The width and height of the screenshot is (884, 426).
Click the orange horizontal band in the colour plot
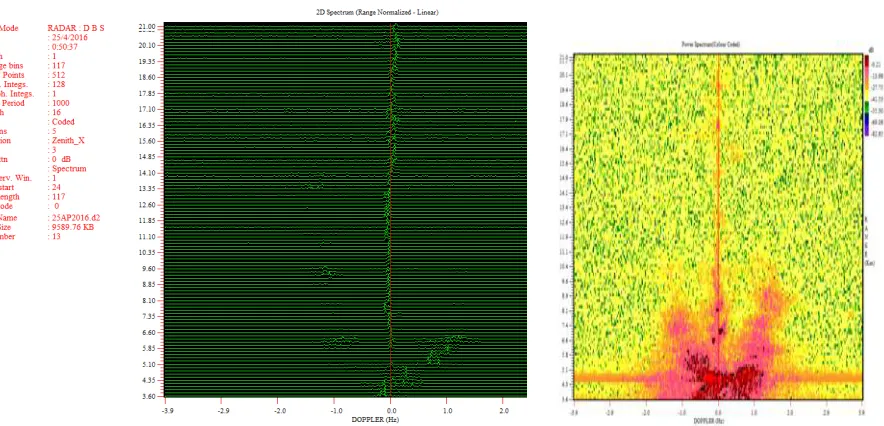click(x=718, y=377)
